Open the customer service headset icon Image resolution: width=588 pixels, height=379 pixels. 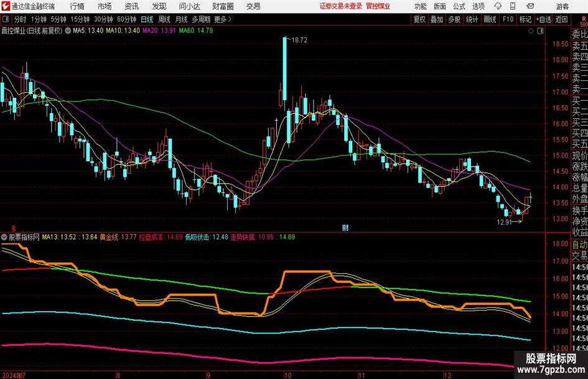[x=498, y=6]
